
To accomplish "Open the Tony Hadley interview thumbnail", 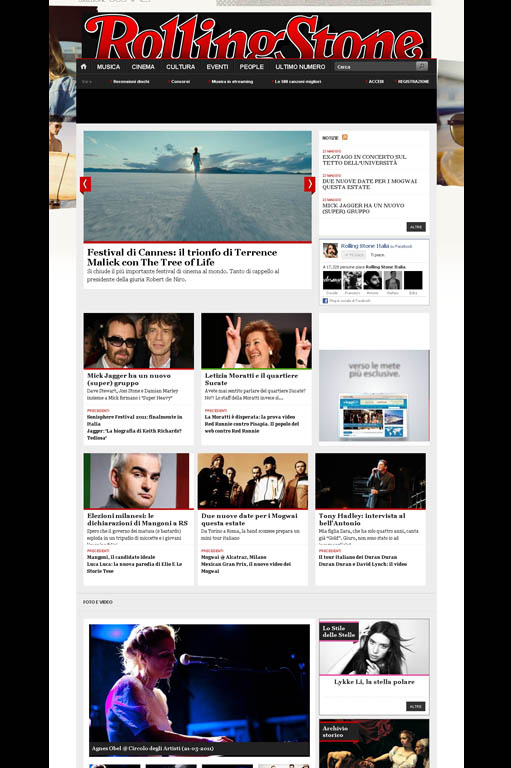I will tap(370, 481).
